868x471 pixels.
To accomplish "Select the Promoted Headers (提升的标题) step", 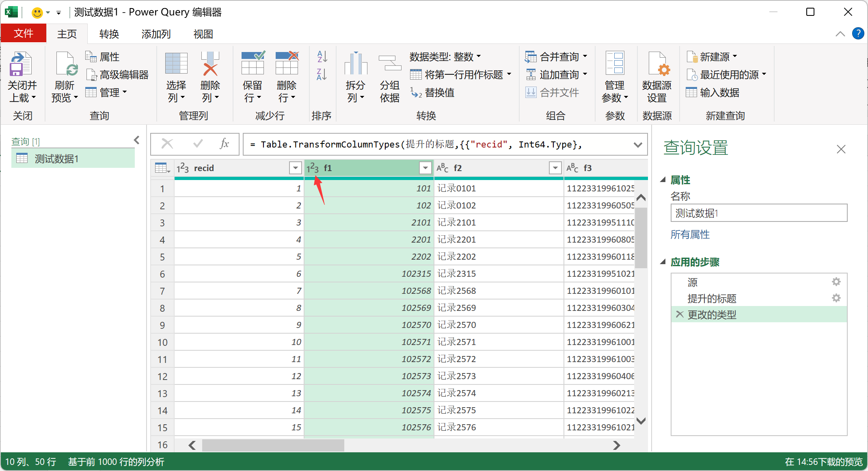I will 712,298.
